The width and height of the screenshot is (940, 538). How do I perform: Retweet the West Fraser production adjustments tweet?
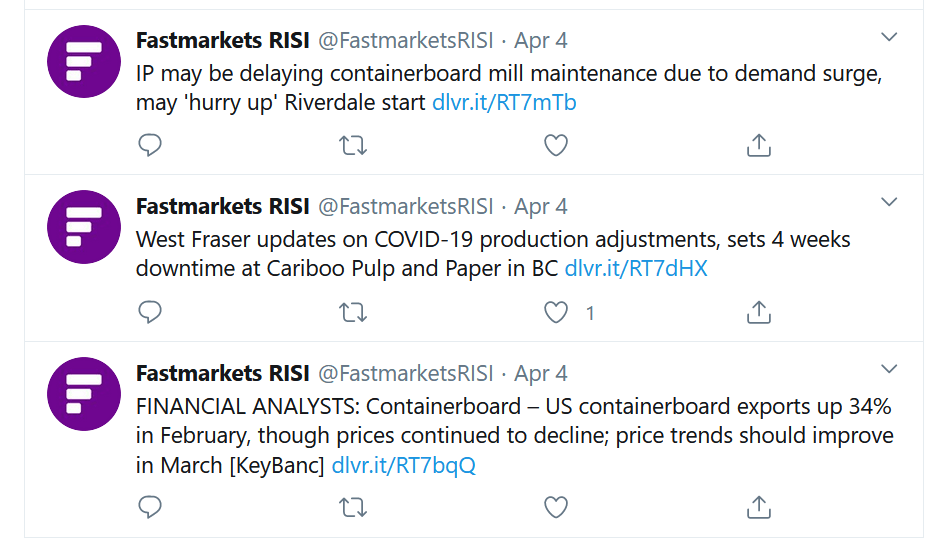click(x=353, y=312)
